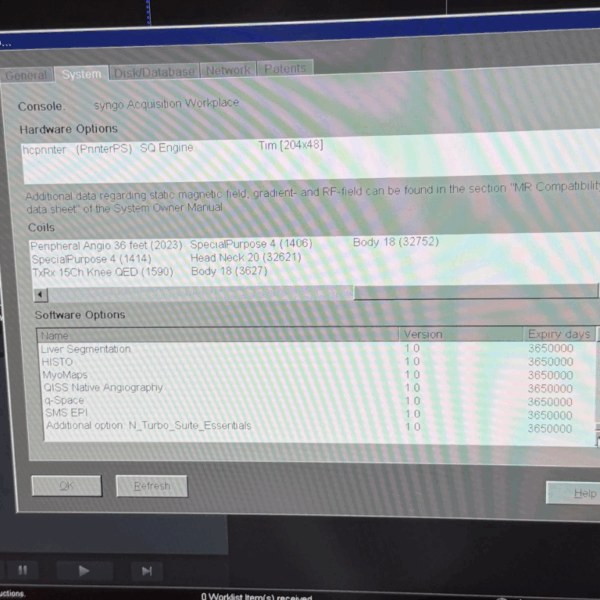Click the syngo Acquisition Workplace console text

coord(166,104)
